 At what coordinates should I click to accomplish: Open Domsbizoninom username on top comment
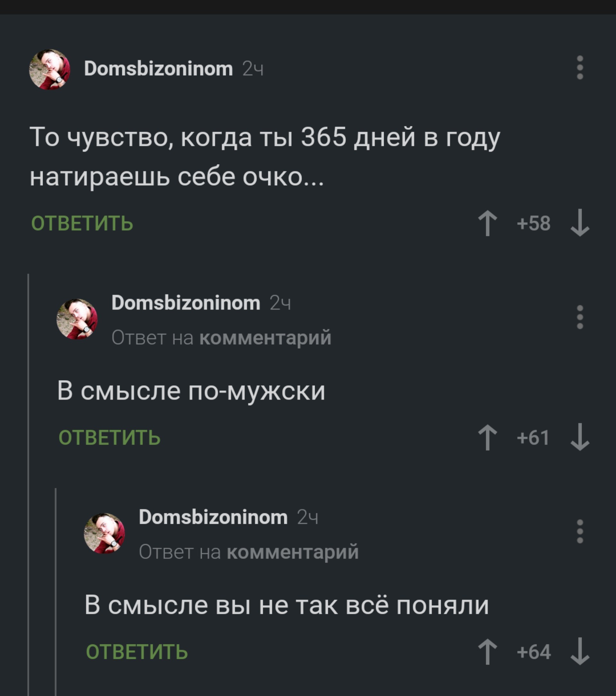[158, 69]
